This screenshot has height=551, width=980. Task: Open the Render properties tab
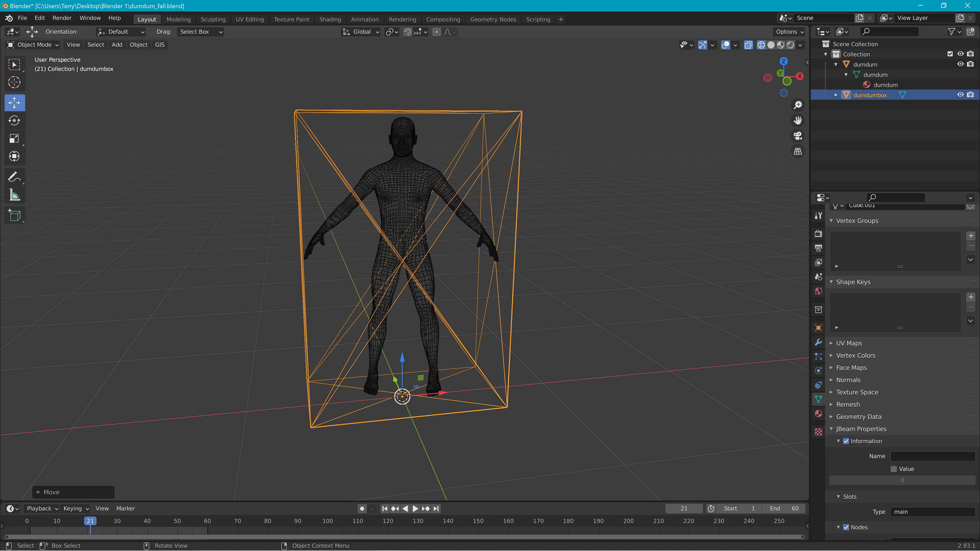pyautogui.click(x=818, y=234)
